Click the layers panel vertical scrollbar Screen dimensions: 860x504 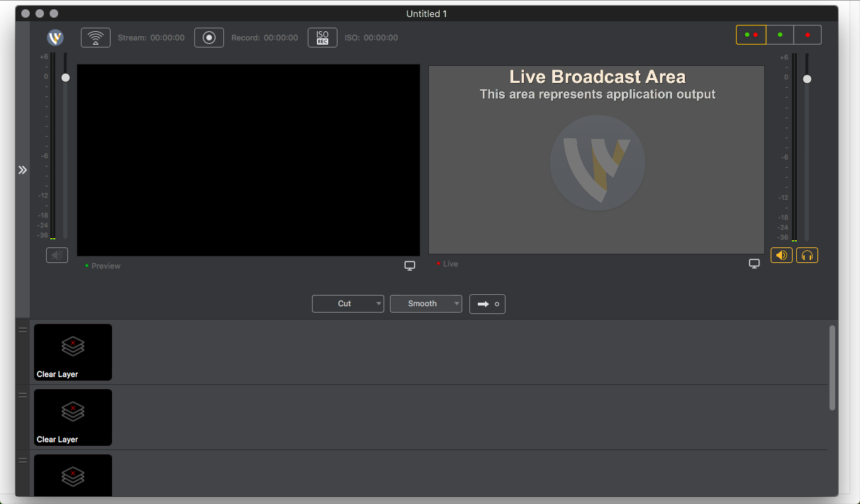(832, 367)
